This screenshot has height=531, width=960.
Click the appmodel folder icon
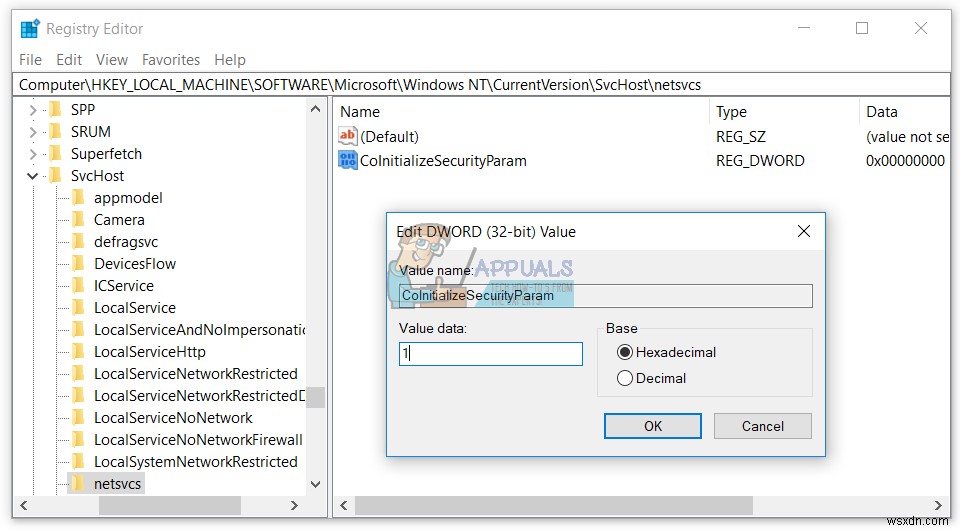(x=78, y=198)
